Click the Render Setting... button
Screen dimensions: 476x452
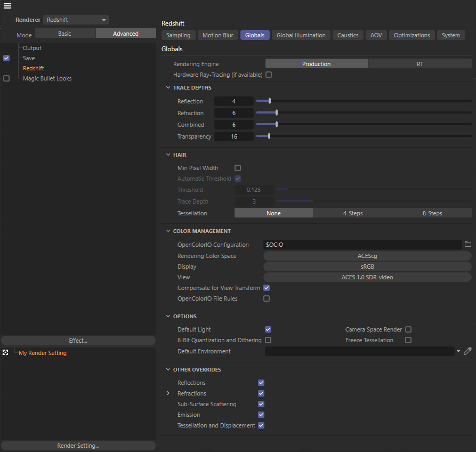pyautogui.click(x=78, y=446)
